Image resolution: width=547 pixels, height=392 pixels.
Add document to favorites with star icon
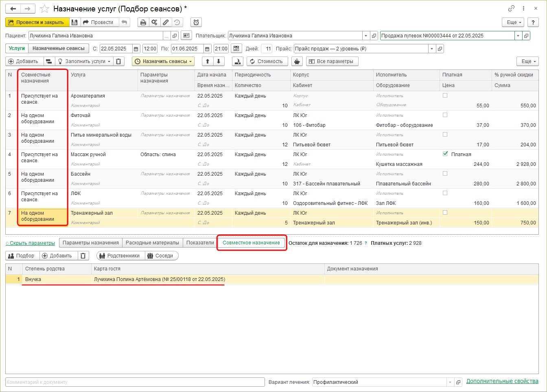click(45, 9)
